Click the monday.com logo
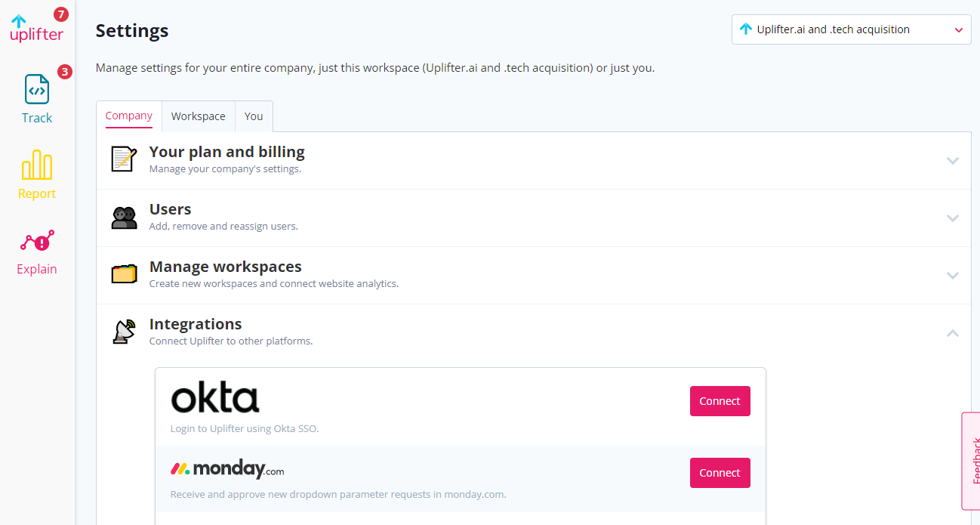Screen dimensions: 980x525 (x=227, y=469)
